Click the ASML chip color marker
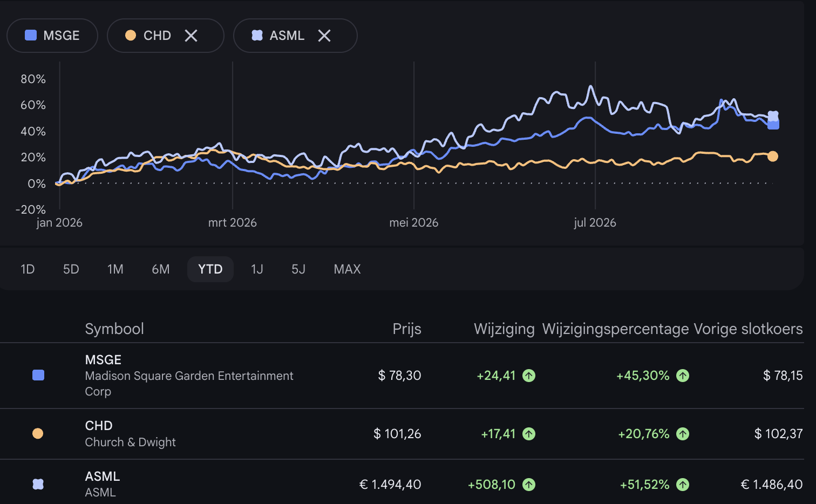The height and width of the screenshot is (504, 816). point(257,35)
